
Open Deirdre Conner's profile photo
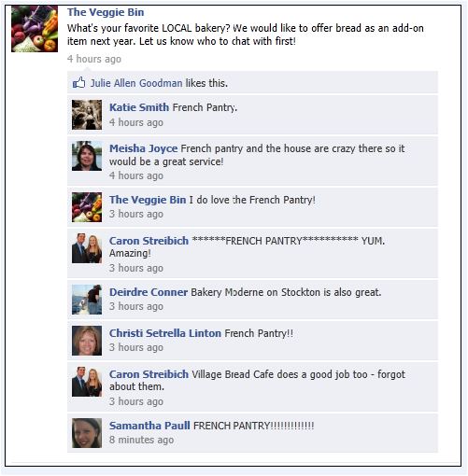pyautogui.click(x=87, y=300)
